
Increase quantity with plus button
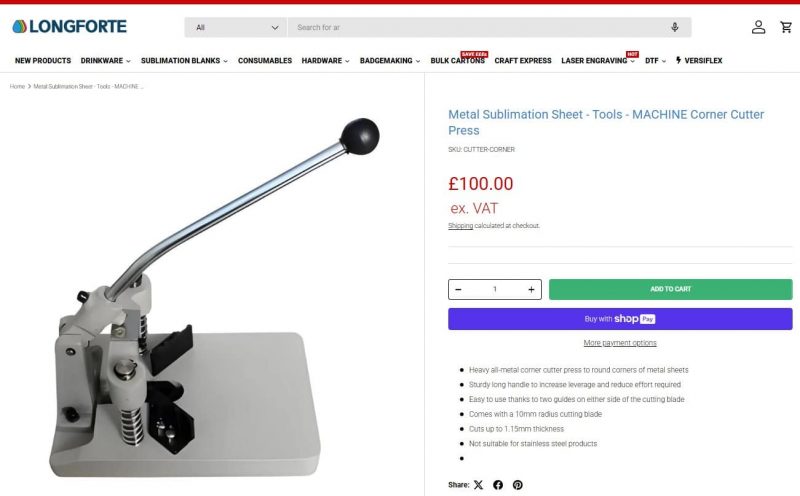(531, 289)
